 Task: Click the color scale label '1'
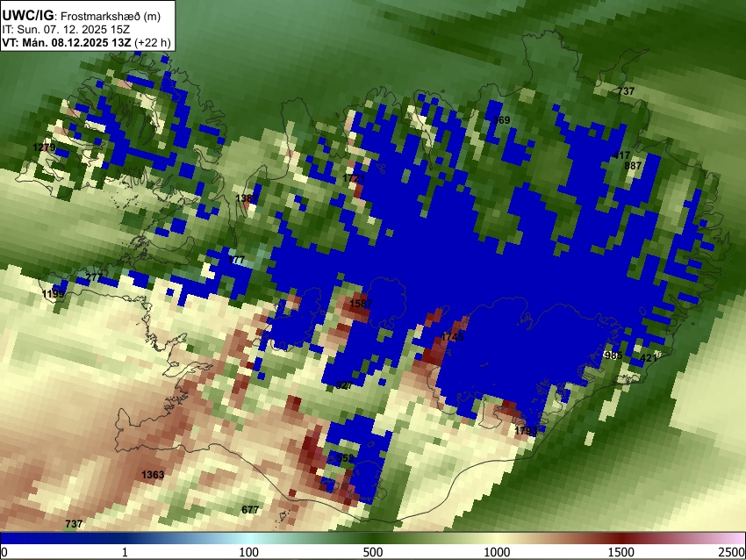(125, 552)
